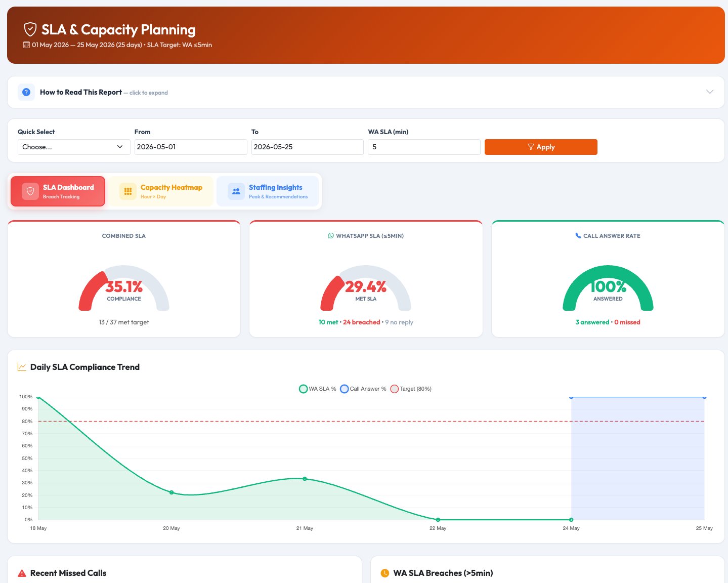This screenshot has width=728, height=583.
Task: Click the Call Answer Rate 100% gauge
Action: click(608, 287)
